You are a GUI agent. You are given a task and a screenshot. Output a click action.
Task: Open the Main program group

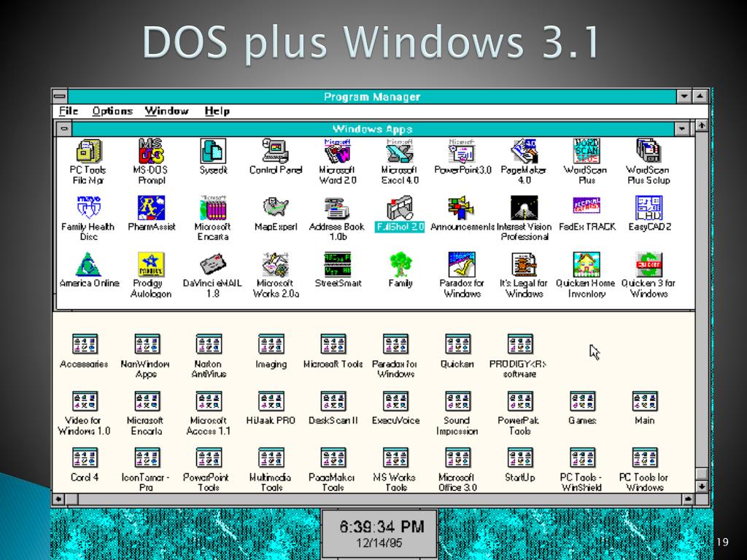click(645, 401)
